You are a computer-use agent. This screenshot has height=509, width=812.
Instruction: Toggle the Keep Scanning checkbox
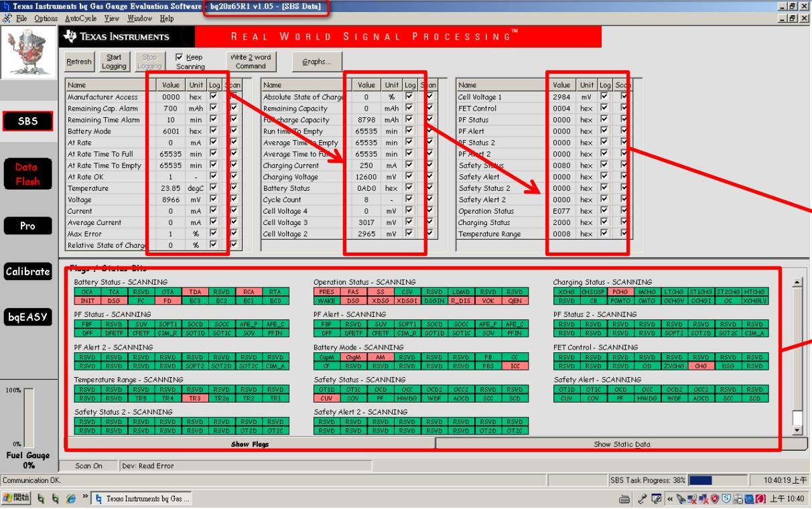coord(179,58)
